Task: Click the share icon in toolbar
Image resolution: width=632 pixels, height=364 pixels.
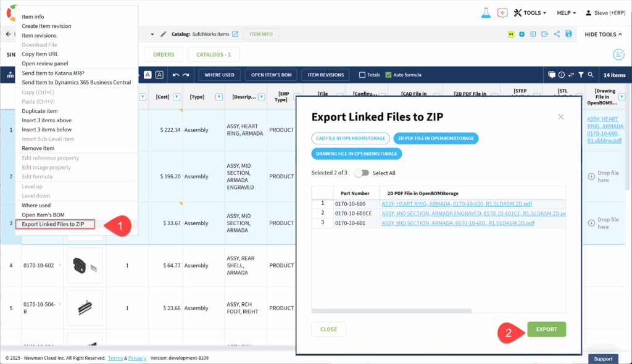Action: [557, 35]
